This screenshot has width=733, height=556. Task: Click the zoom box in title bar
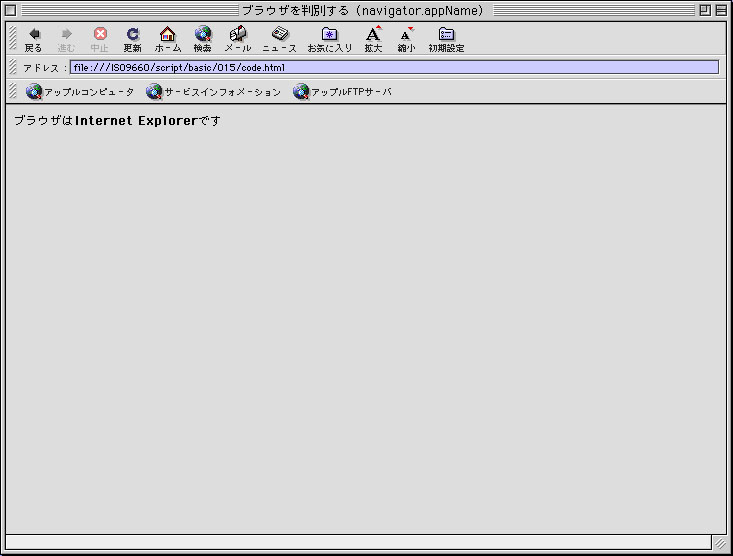pos(705,10)
